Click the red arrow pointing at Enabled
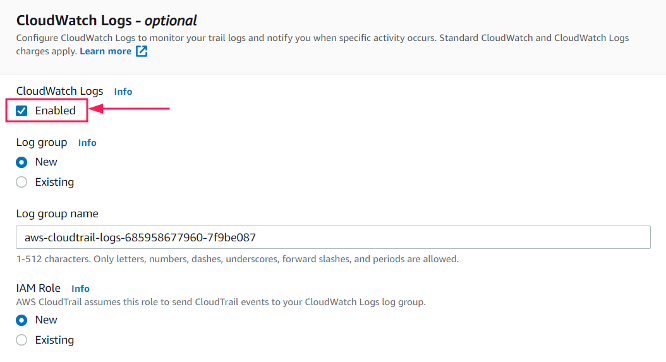666x362 pixels. 130,109
